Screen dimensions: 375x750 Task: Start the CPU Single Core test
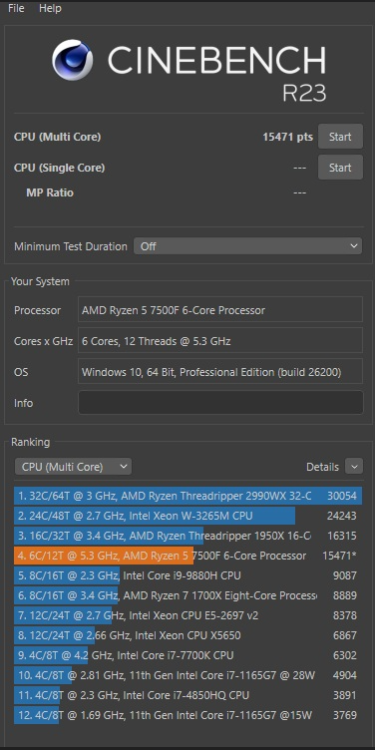340,167
